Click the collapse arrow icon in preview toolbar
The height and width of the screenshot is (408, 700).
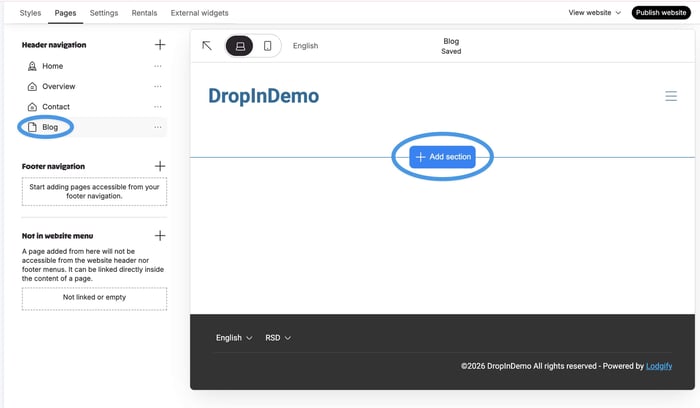point(207,46)
